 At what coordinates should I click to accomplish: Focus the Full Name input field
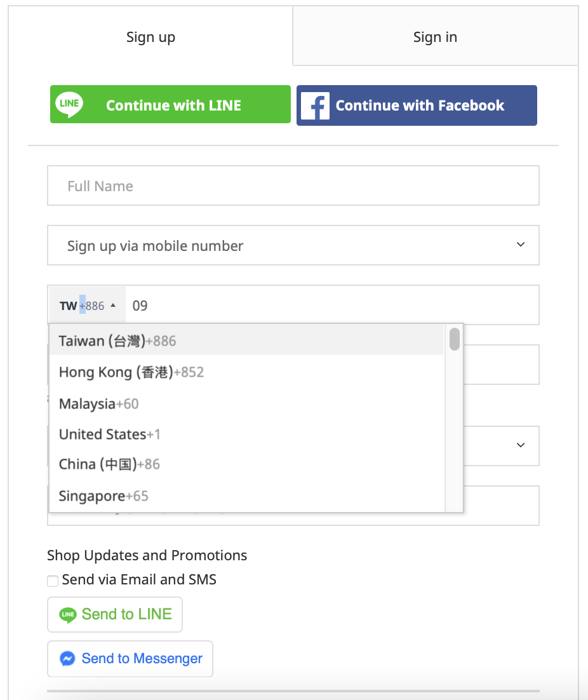point(293,185)
